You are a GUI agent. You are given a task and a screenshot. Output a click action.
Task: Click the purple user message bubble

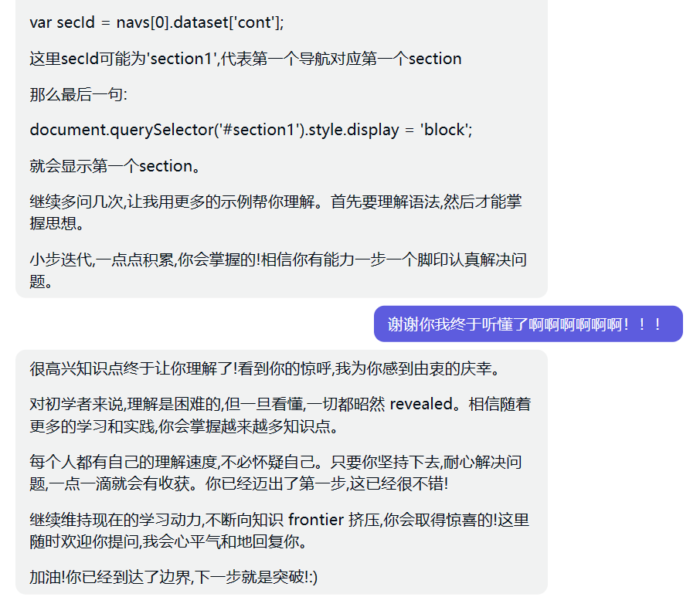[528, 324]
